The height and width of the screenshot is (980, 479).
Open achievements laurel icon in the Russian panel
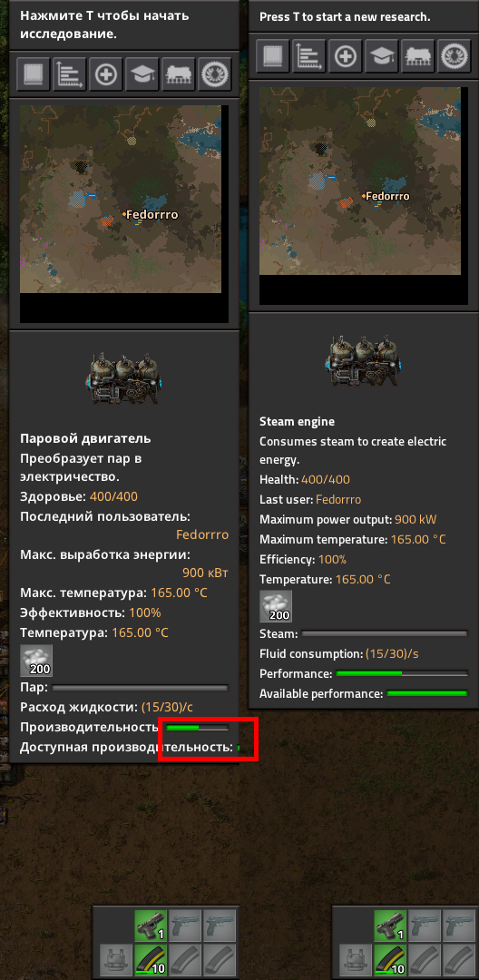tap(215, 75)
